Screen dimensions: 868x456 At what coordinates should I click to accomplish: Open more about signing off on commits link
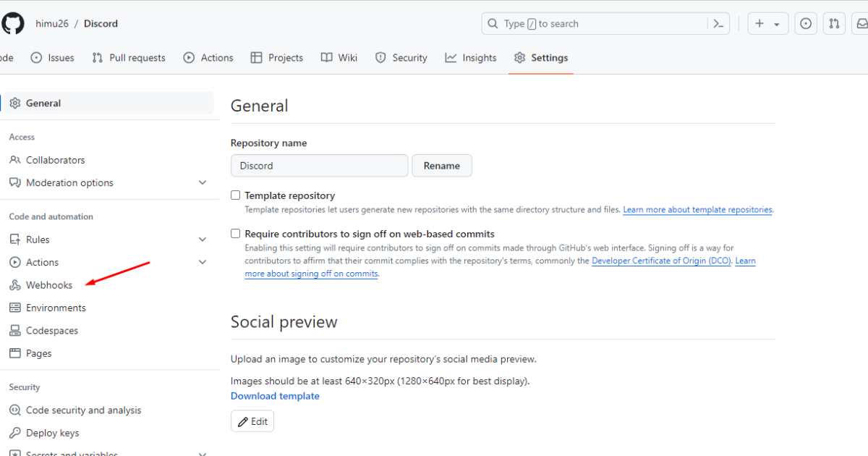coord(312,274)
